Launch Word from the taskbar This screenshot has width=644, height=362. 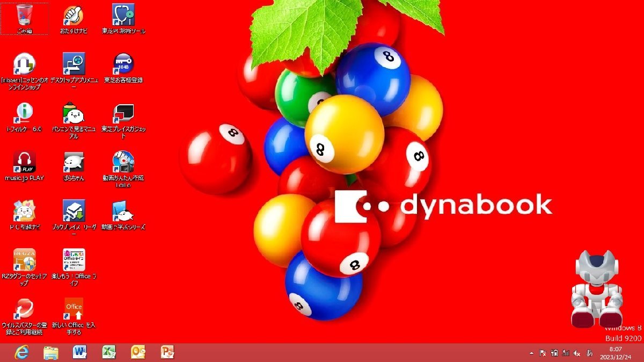[80, 352]
